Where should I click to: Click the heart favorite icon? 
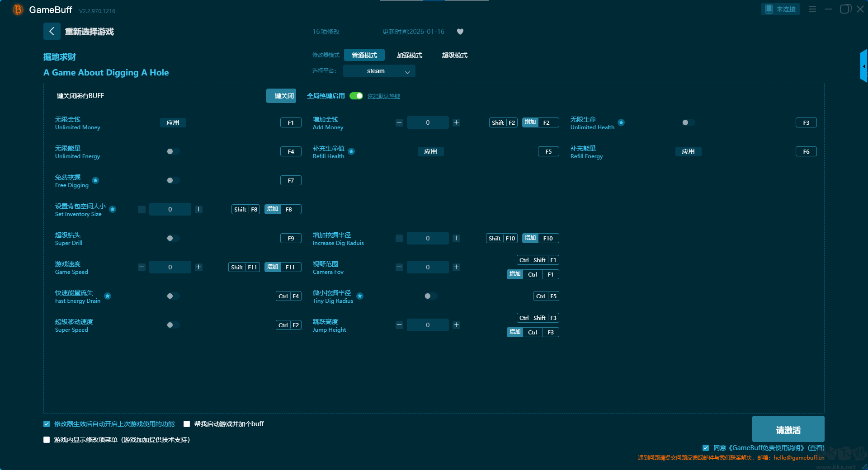coord(460,32)
